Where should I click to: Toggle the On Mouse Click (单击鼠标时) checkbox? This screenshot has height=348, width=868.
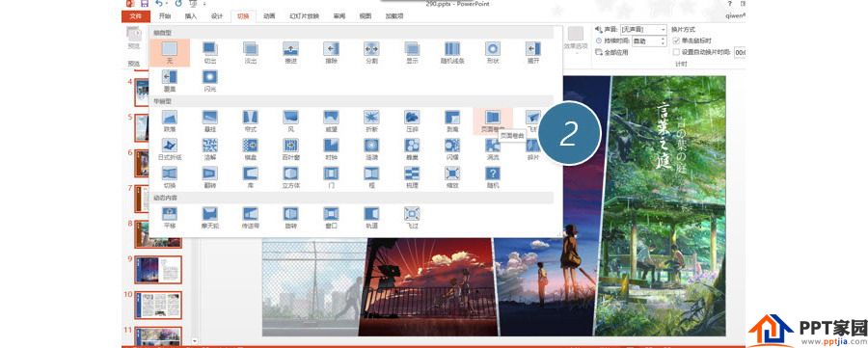[676, 40]
